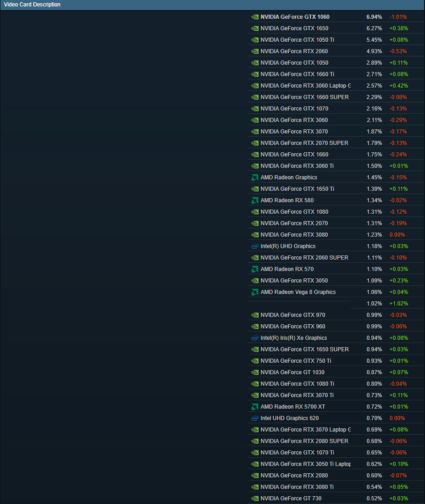Select NVIDIA GeForce RTX 3050 name
Image resolution: width=425 pixels, height=504 pixels.
[294, 281]
